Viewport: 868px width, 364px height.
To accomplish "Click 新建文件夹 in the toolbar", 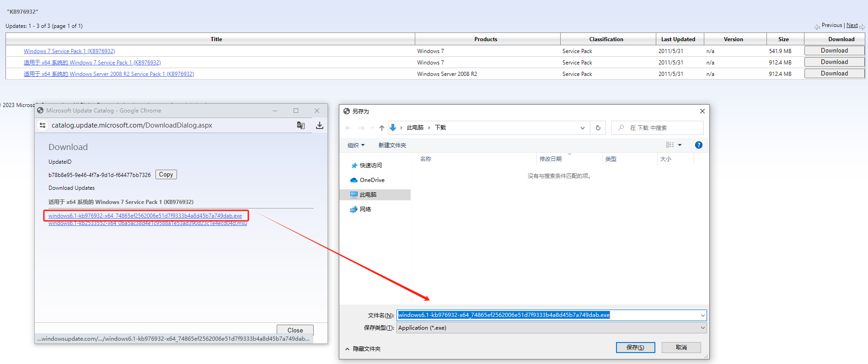I will coord(392,145).
